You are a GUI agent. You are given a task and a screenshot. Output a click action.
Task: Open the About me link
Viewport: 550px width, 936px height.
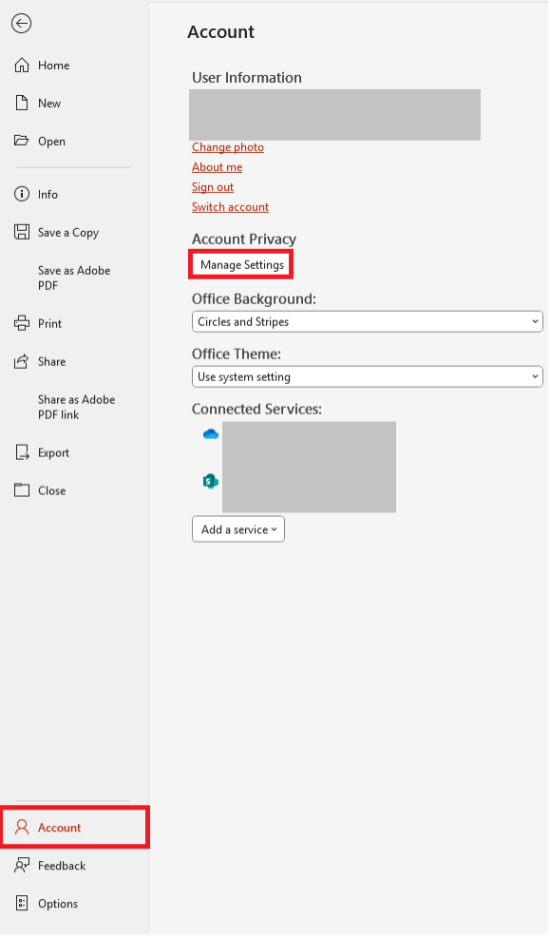(x=217, y=167)
